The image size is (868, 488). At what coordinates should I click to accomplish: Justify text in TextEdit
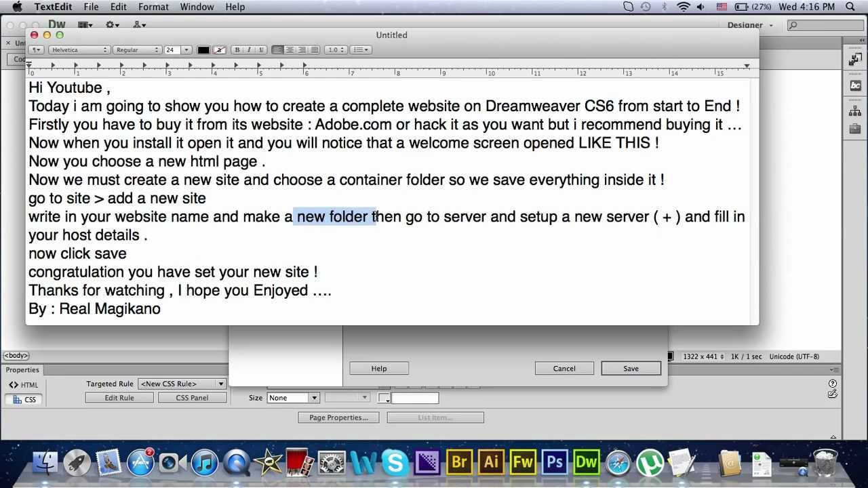(314, 49)
